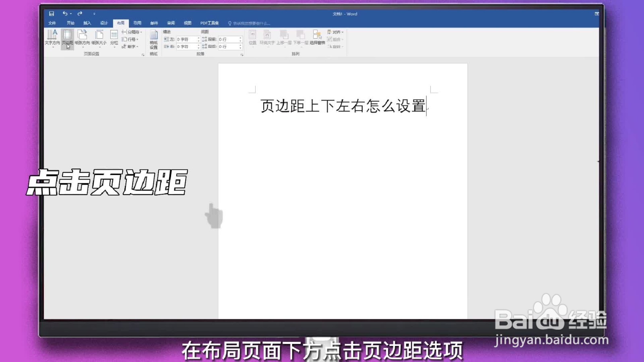Click the 位置 (Position) arrange tool
The image size is (644, 362).
(x=253, y=38)
